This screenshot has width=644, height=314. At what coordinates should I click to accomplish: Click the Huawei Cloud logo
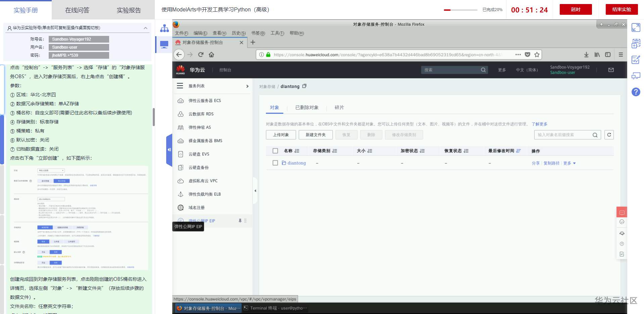181,70
